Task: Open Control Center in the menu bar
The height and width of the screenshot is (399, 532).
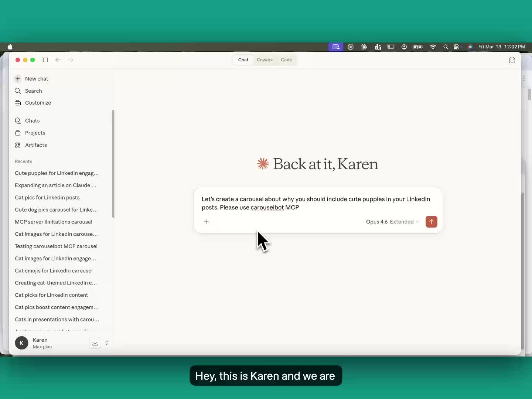Action: point(457,47)
